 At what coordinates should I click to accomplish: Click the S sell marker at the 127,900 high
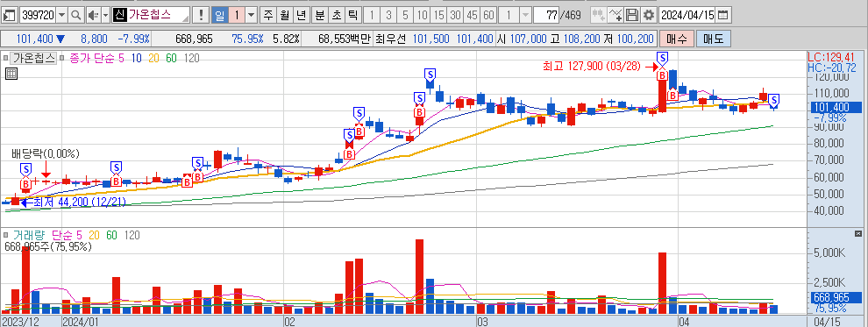tap(662, 57)
